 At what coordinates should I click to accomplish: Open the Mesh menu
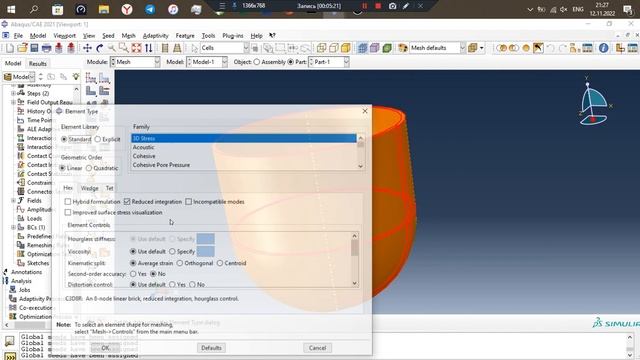click(x=128, y=36)
